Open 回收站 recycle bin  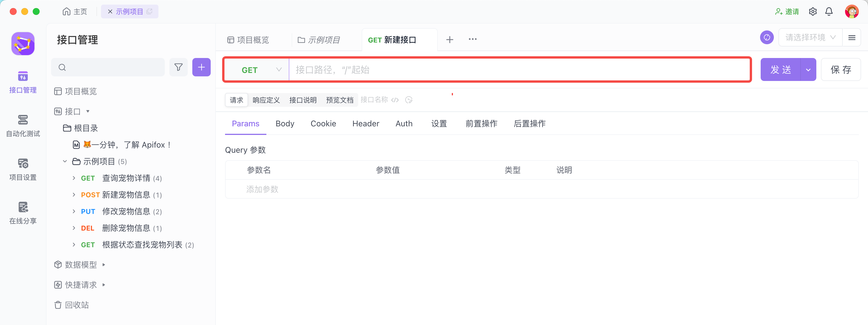click(x=71, y=305)
